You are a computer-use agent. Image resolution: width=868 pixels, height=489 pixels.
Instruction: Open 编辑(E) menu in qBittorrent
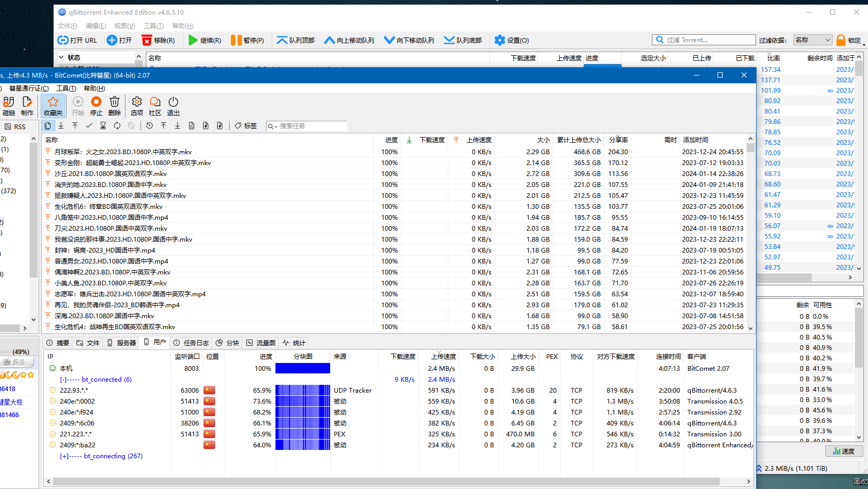(96, 26)
